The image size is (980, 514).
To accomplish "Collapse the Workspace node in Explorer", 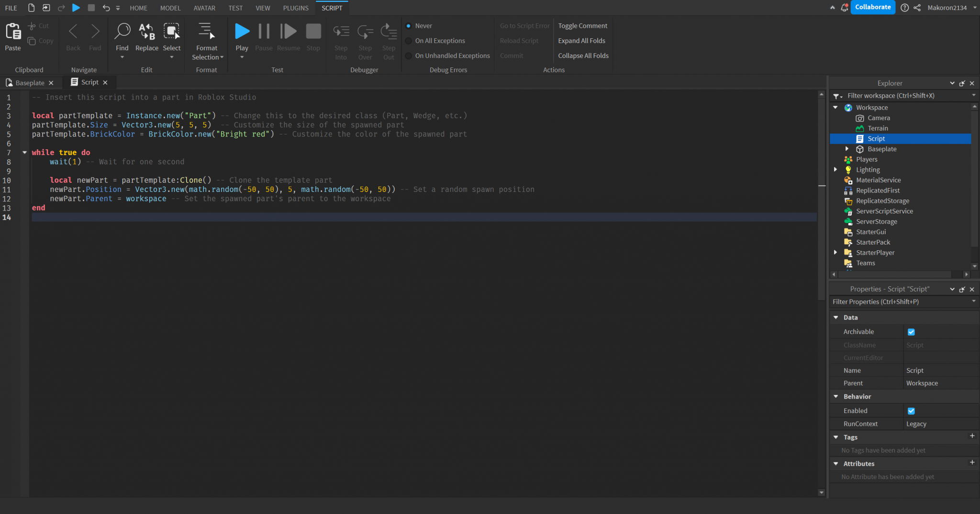I will point(835,107).
